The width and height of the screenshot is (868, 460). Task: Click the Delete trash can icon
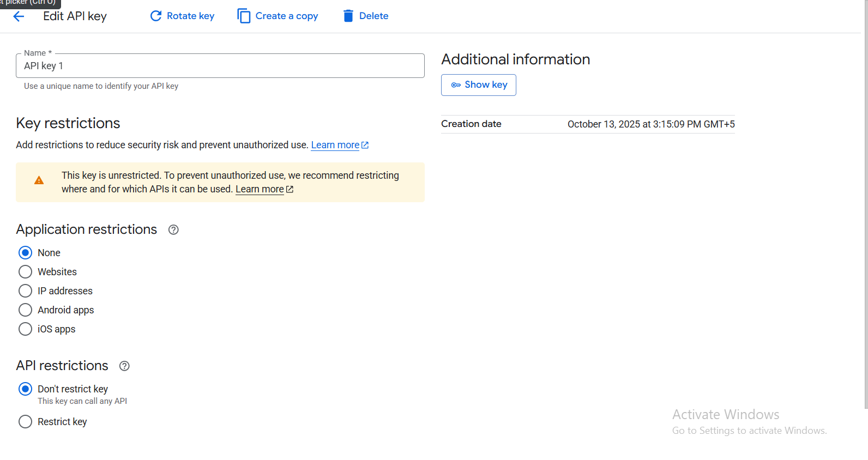[x=348, y=16]
